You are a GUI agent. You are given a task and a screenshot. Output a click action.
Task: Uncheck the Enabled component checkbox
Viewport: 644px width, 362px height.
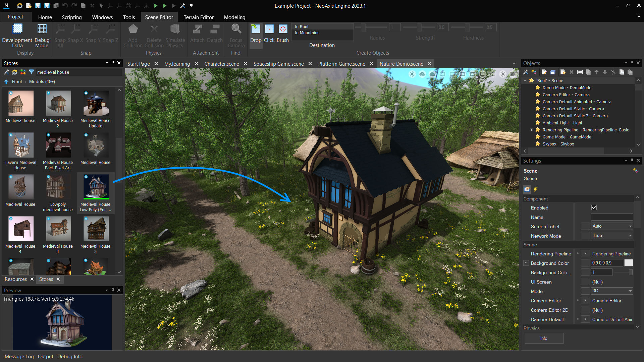(x=594, y=208)
